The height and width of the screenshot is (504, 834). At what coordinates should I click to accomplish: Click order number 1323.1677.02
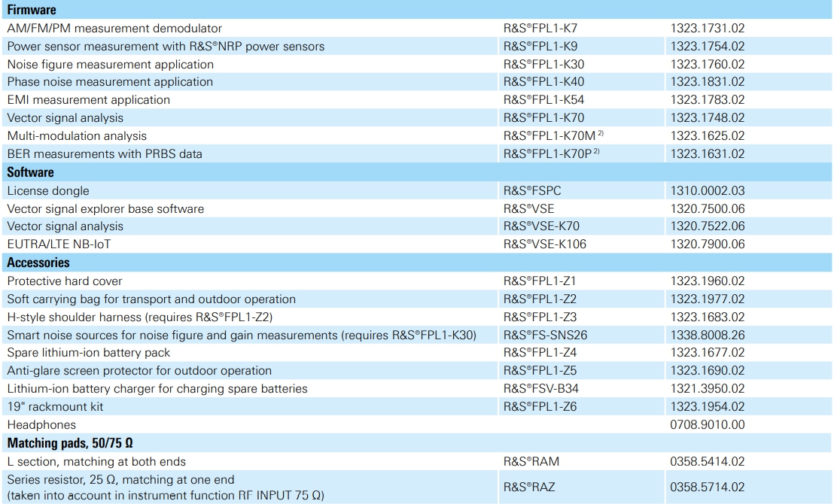point(708,353)
